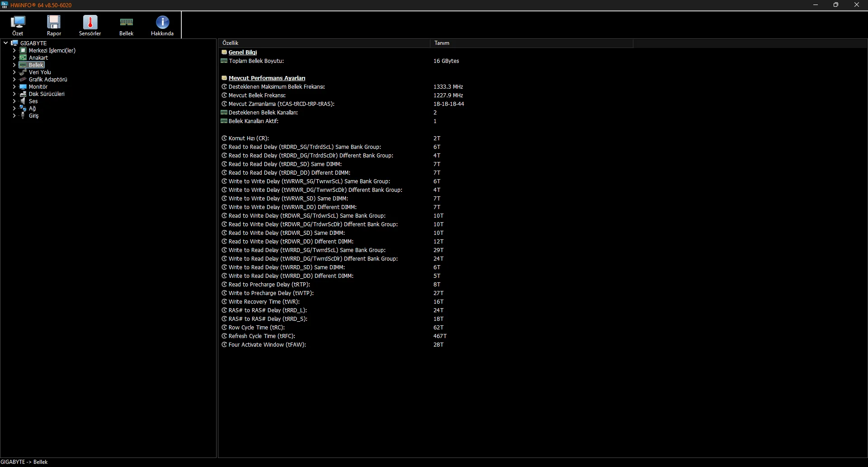
Task: Click the Veri Yolu bus icon
Action: coord(23,72)
